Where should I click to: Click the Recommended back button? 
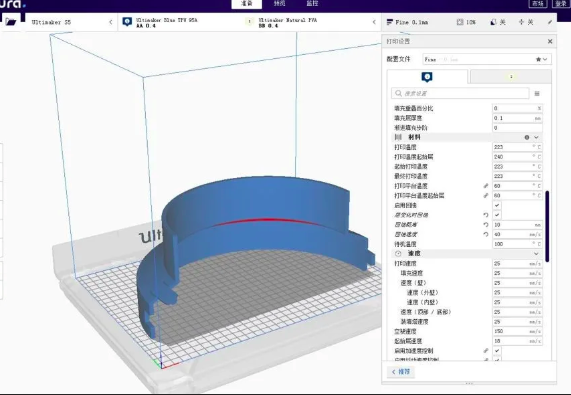click(x=401, y=372)
